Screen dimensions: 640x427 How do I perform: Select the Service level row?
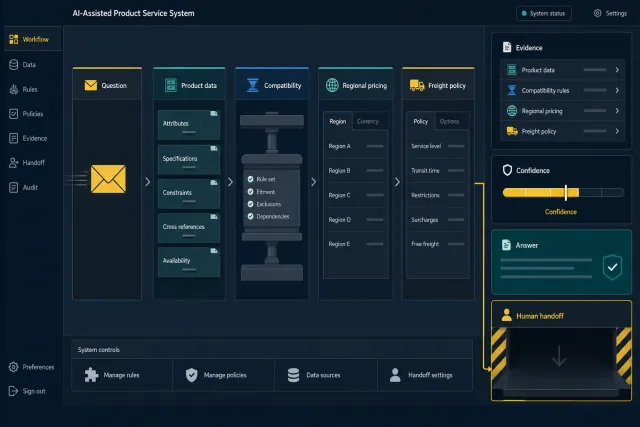(x=438, y=146)
